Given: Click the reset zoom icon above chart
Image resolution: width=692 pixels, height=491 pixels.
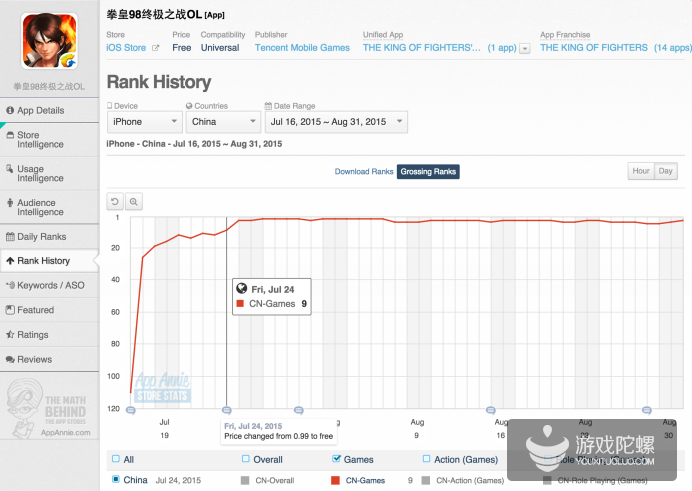Looking at the screenshot, I should pos(115,201).
